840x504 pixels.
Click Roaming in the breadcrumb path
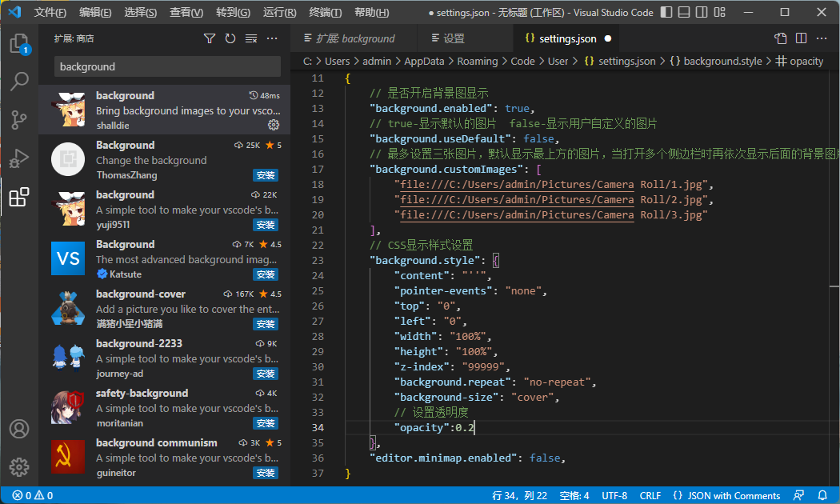[478, 61]
